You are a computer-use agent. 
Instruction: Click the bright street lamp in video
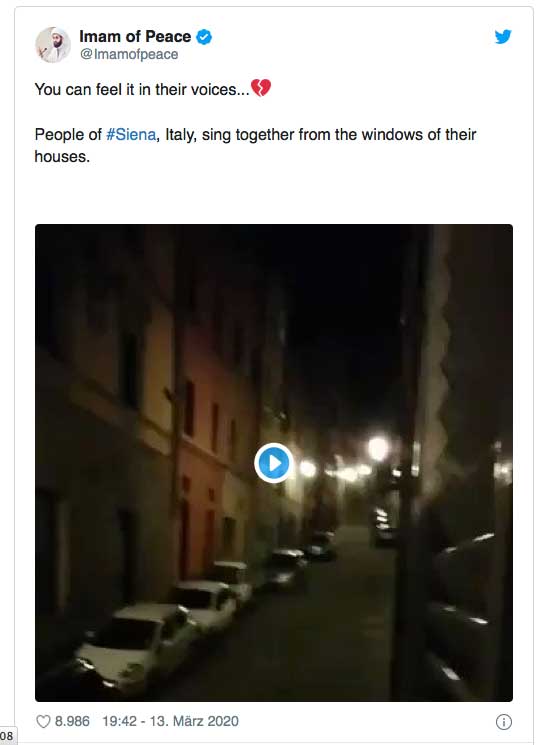coord(378,448)
